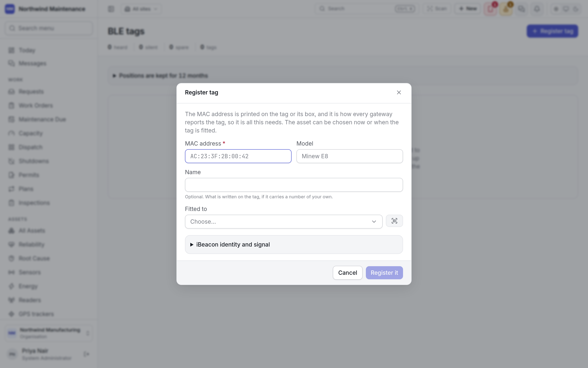The image size is (588, 368).
Task: Open Reliability in the sidebar
Action: coord(49,245)
